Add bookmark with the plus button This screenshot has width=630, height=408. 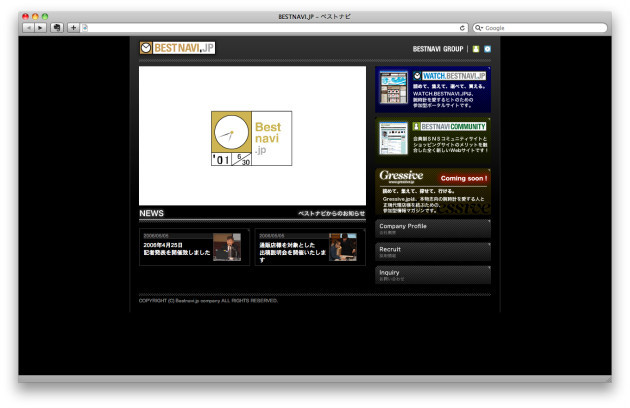click(73, 28)
